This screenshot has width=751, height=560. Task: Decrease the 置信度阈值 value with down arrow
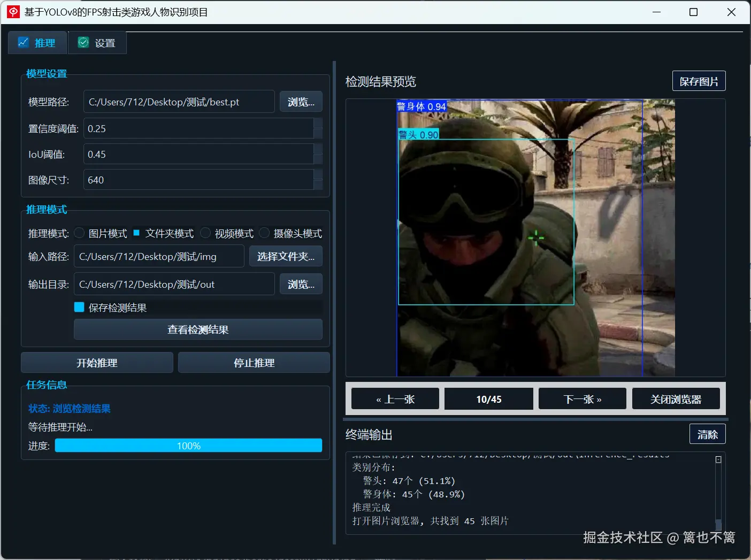coord(318,134)
